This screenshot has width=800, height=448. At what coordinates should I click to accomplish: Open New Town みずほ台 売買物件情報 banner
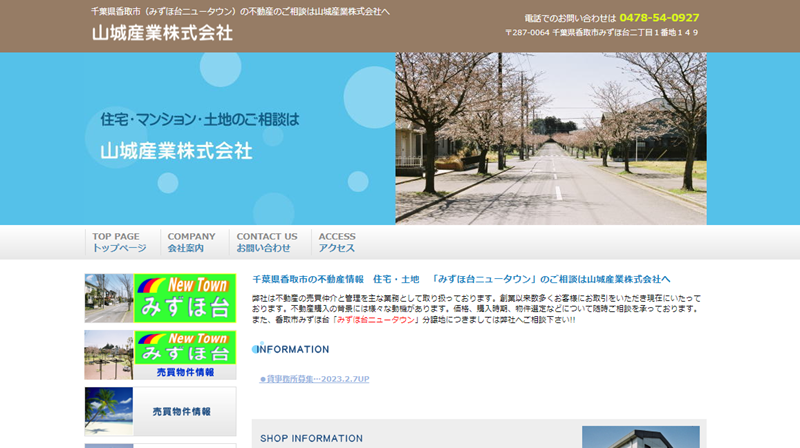point(160,354)
